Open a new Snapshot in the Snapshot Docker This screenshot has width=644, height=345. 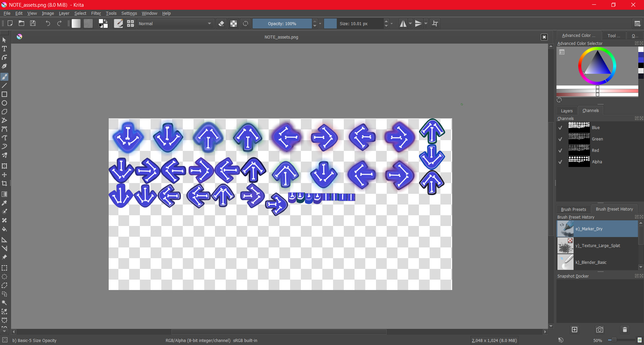point(574,330)
